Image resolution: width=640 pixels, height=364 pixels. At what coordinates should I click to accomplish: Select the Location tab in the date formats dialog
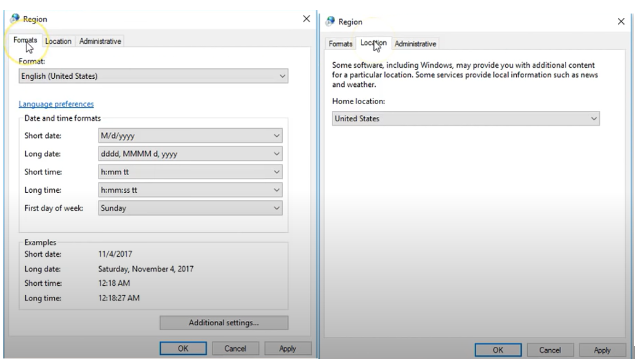pyautogui.click(x=59, y=41)
